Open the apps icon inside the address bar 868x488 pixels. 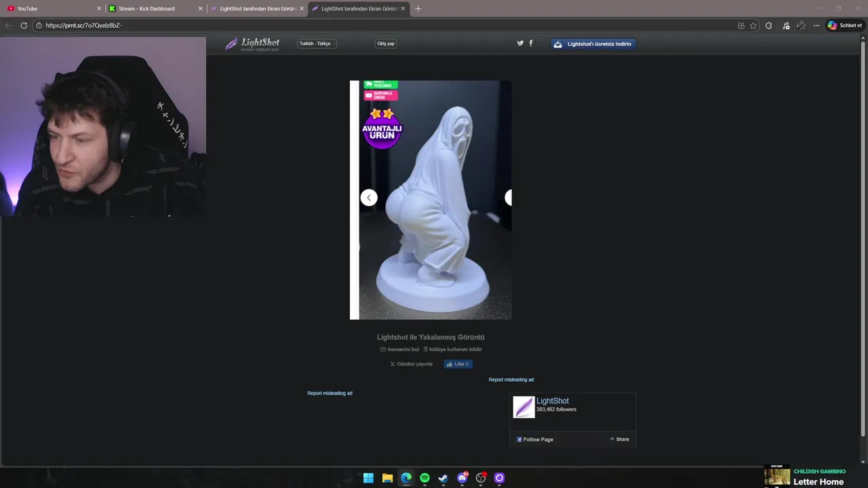741,25
